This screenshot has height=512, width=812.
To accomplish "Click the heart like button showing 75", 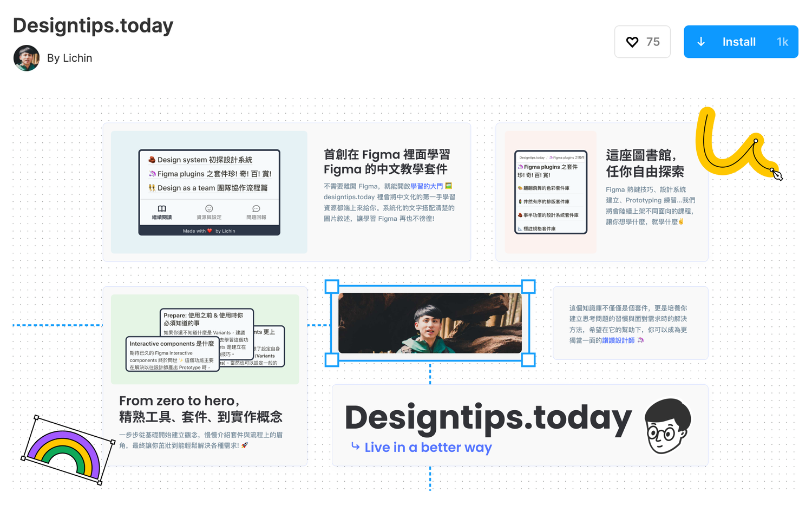I will pyautogui.click(x=643, y=42).
